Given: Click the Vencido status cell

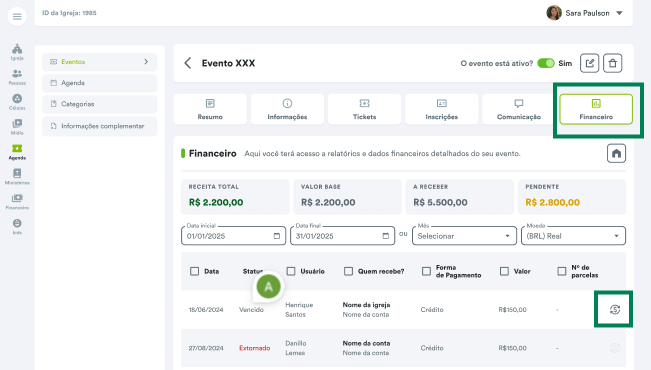Looking at the screenshot, I should point(251,310).
